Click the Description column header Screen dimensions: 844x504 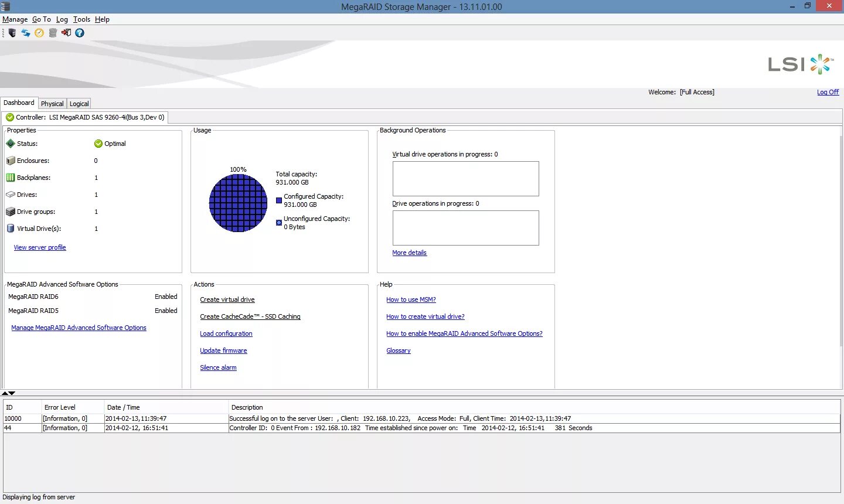pyautogui.click(x=534, y=407)
